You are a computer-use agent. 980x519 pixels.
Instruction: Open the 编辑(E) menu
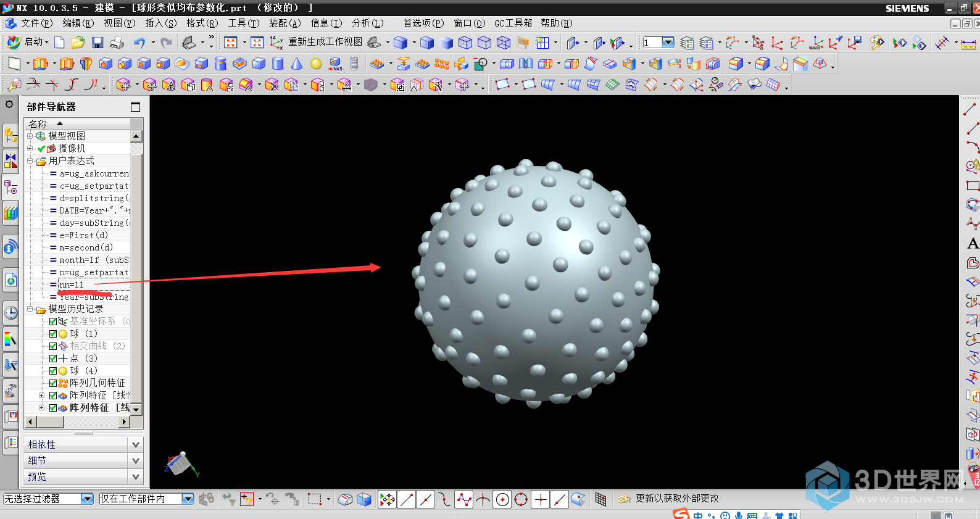[78, 23]
